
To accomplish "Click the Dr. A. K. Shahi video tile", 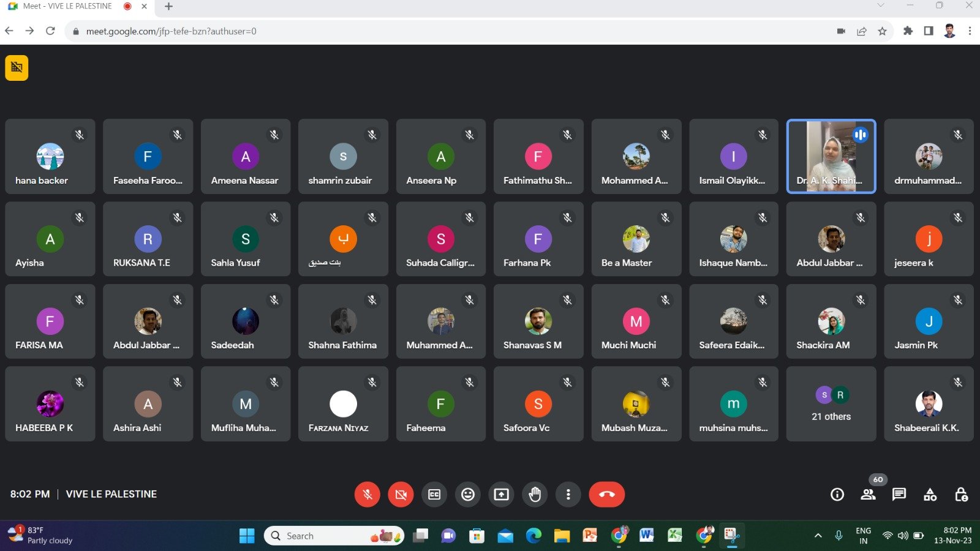I will tap(831, 157).
